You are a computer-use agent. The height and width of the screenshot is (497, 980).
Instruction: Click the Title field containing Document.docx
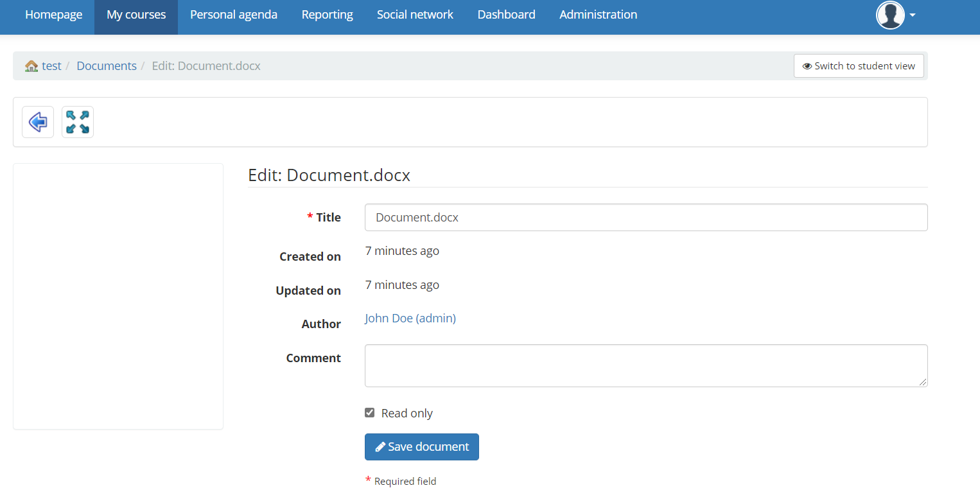645,218
